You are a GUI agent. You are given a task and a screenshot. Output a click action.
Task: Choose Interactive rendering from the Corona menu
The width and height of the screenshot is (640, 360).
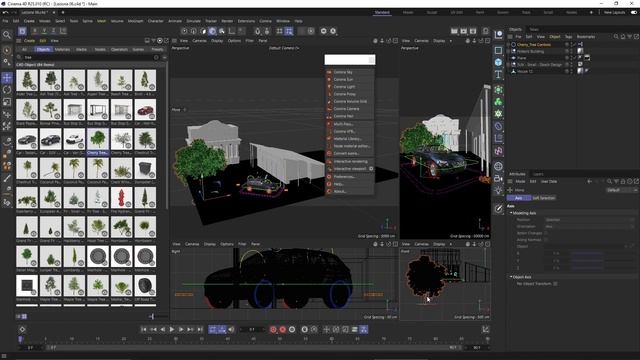point(350,161)
